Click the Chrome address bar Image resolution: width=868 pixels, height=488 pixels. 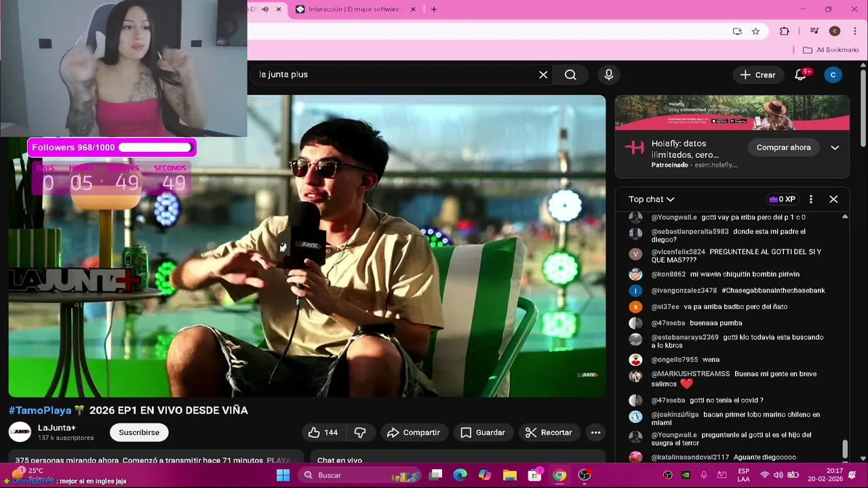(x=488, y=31)
